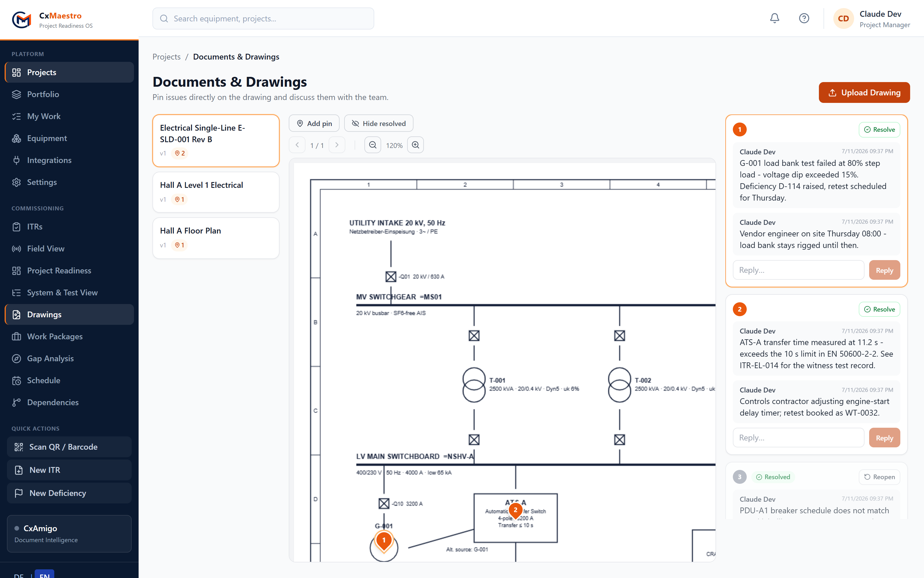Reopen resolved thread 3

coord(879,477)
